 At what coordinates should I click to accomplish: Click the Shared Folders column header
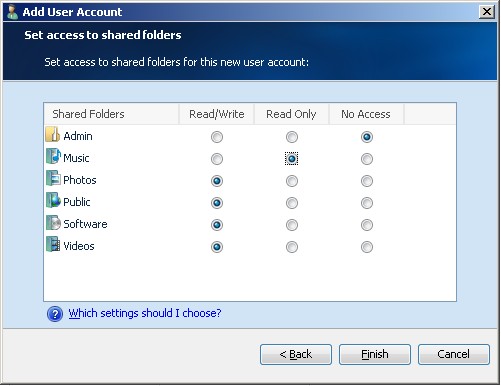tap(112, 114)
